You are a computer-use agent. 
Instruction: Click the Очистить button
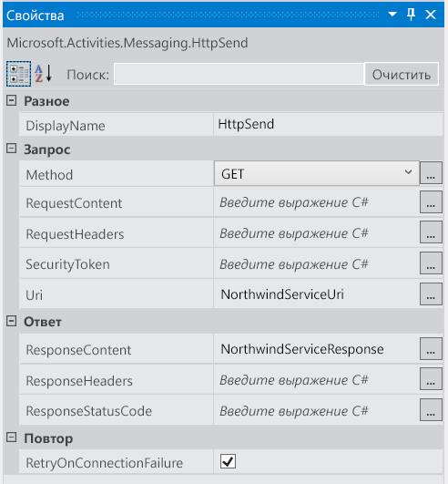402,74
